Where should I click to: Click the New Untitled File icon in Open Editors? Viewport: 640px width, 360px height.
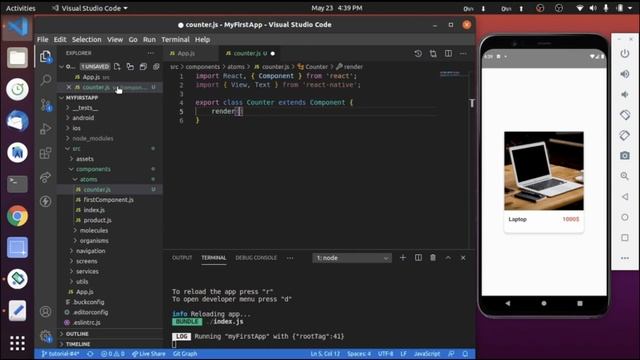click(x=117, y=67)
